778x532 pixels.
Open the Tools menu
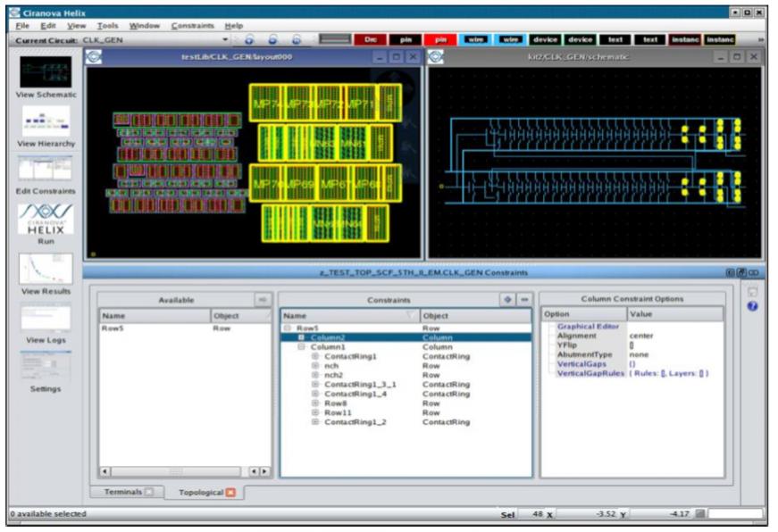[x=108, y=26]
